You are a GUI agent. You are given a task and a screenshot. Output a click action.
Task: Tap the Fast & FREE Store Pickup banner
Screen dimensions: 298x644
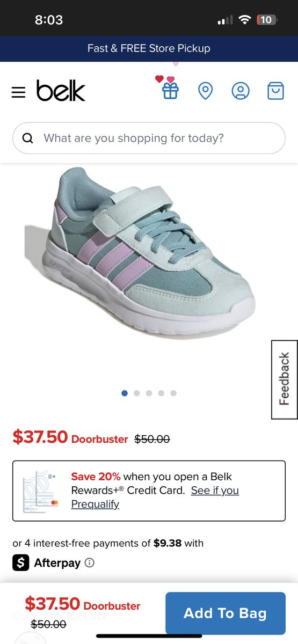[149, 48]
